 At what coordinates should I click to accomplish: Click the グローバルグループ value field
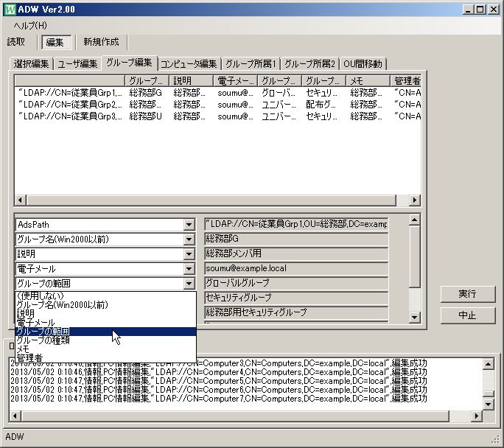[x=296, y=283]
